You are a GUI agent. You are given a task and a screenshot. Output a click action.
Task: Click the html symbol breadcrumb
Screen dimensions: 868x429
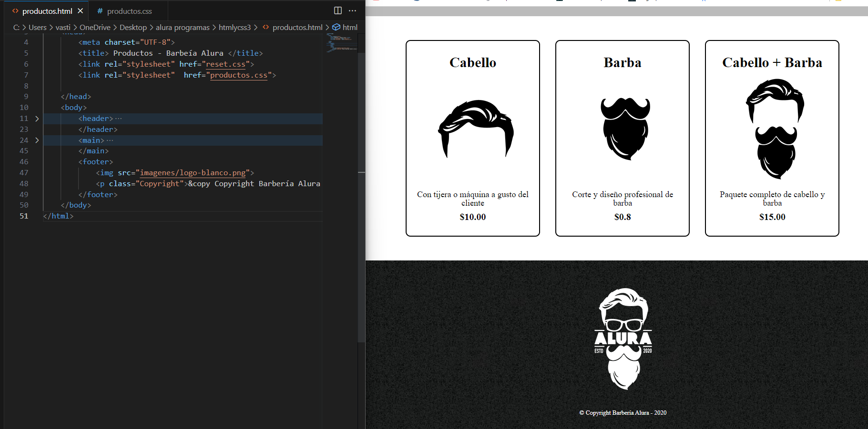[345, 28]
